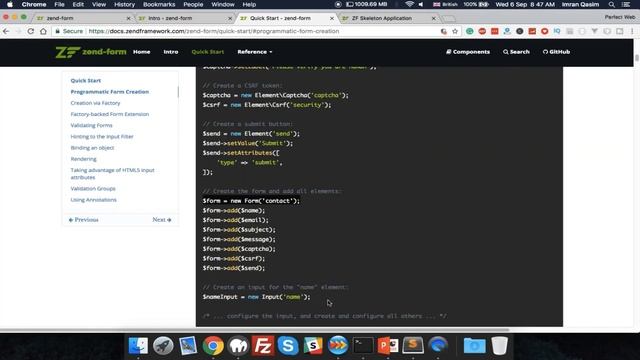Open the browser home page icon

coord(43,31)
